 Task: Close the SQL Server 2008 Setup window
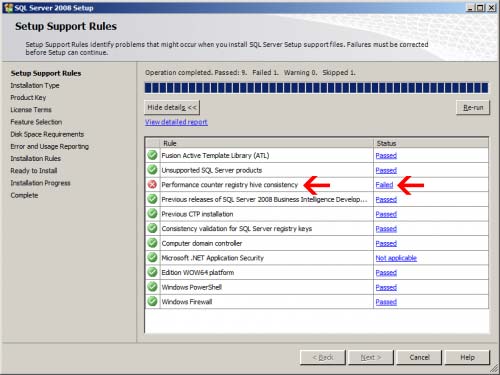tap(491, 8)
